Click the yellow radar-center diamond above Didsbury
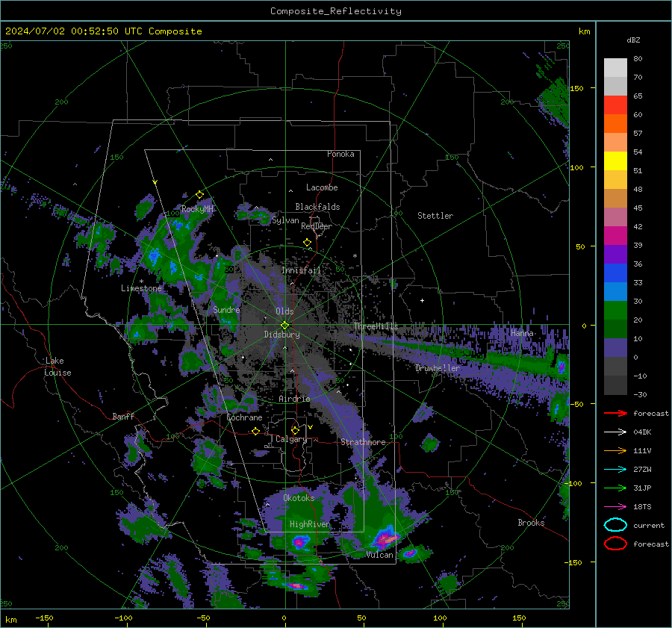 click(x=284, y=326)
